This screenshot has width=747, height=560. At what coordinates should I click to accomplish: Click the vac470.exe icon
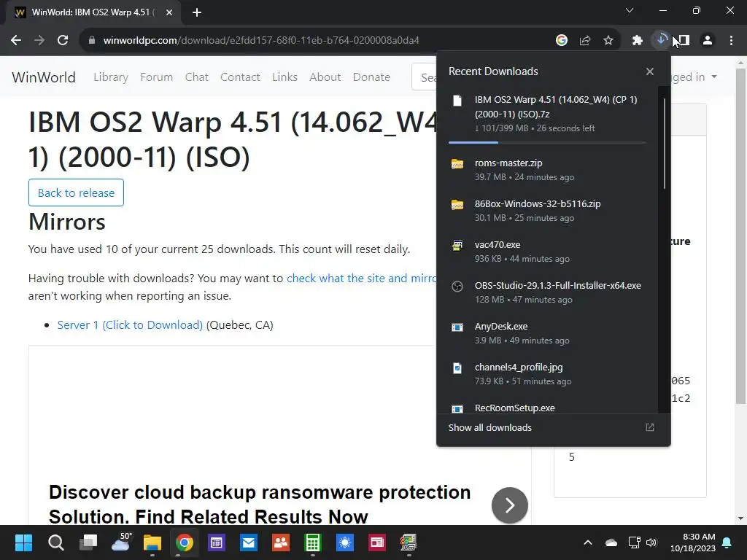coord(457,245)
